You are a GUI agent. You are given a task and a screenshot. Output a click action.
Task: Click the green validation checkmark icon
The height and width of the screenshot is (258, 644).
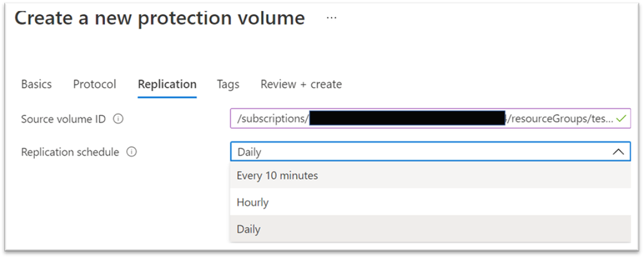(621, 119)
